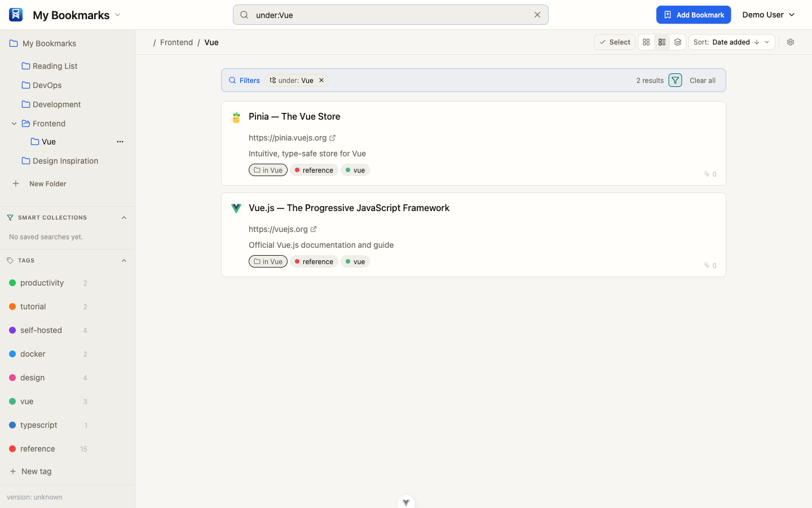Open the Reading List folder
812x508 pixels.
coord(55,66)
